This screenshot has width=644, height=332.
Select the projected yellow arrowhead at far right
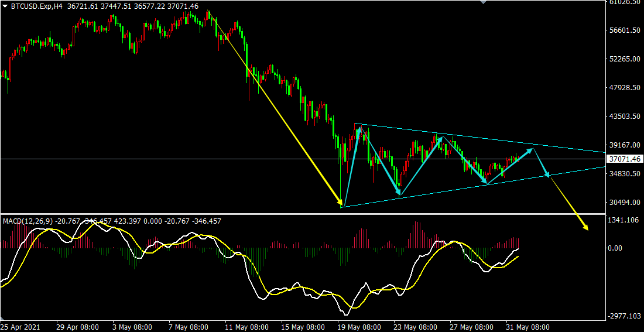(x=584, y=227)
